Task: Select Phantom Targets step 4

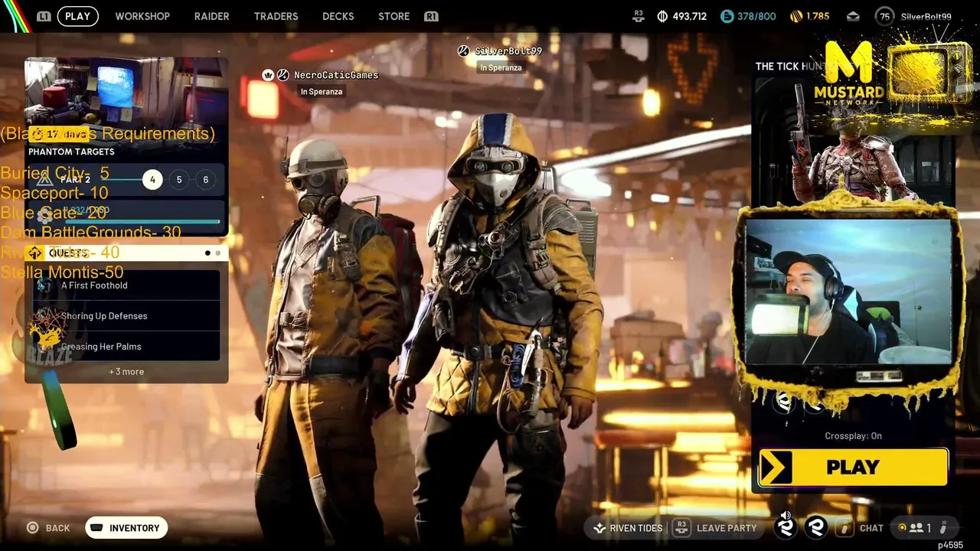Action: pyautogui.click(x=152, y=180)
